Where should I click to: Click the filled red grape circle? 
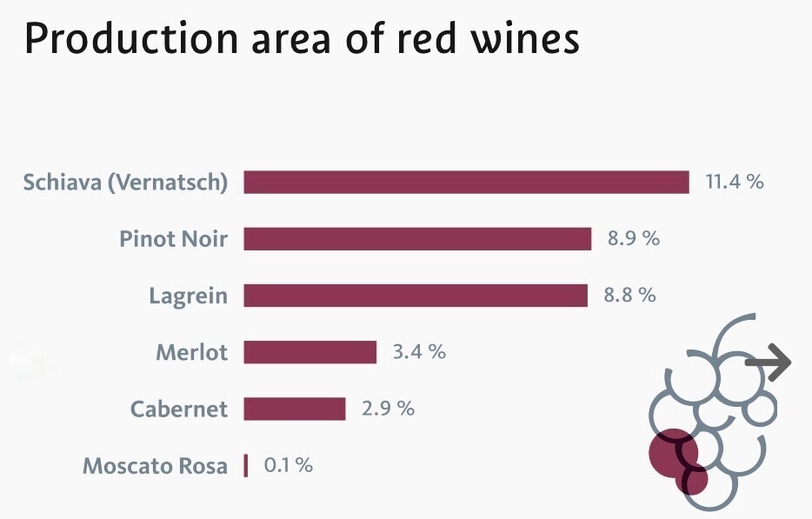(x=673, y=452)
